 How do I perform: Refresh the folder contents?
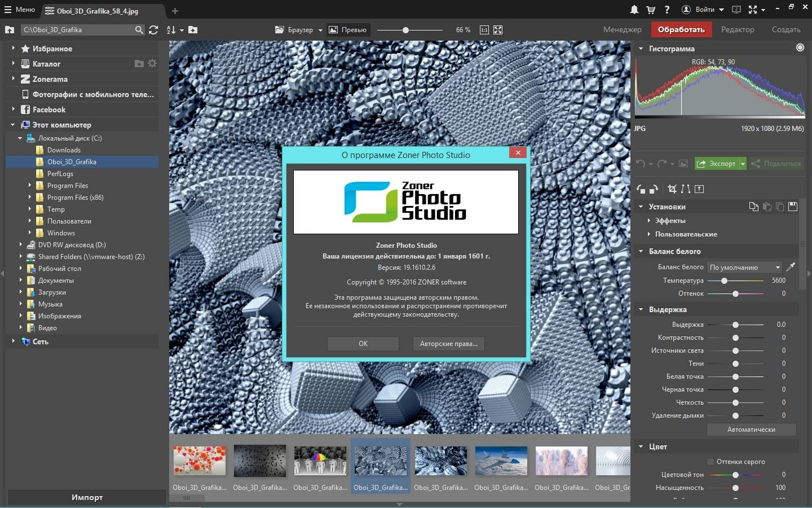click(153, 30)
